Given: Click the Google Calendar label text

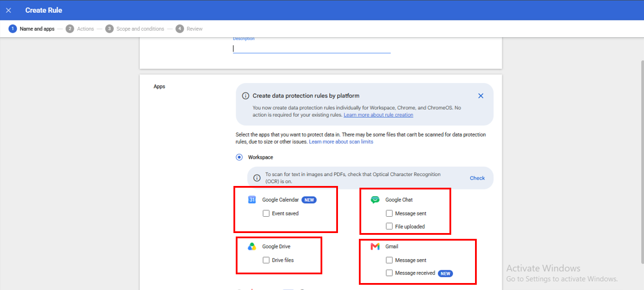Looking at the screenshot, I should coord(280,200).
